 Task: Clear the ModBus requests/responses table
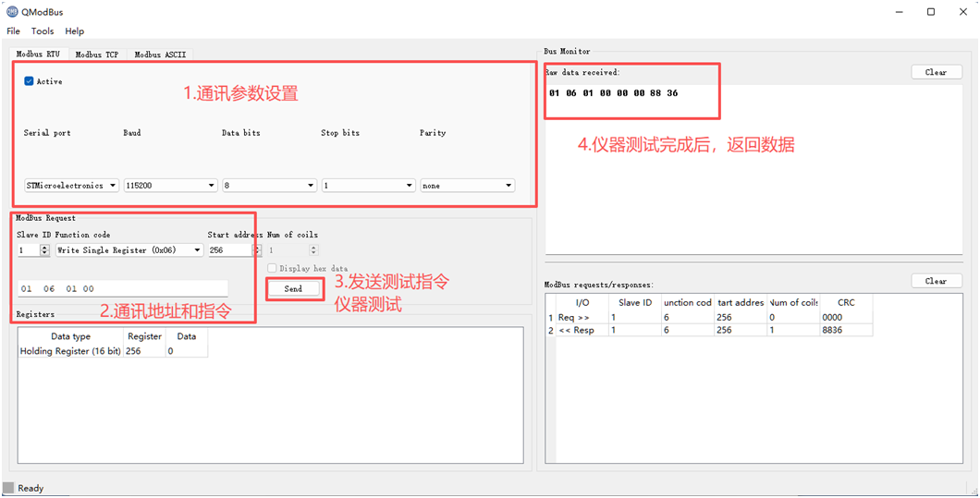[936, 281]
